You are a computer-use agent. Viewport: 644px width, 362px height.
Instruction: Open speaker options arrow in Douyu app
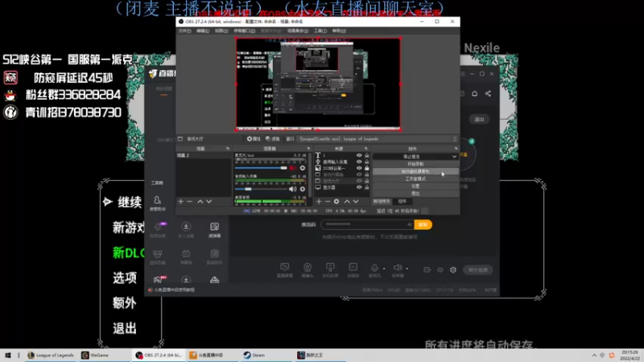[407, 269]
